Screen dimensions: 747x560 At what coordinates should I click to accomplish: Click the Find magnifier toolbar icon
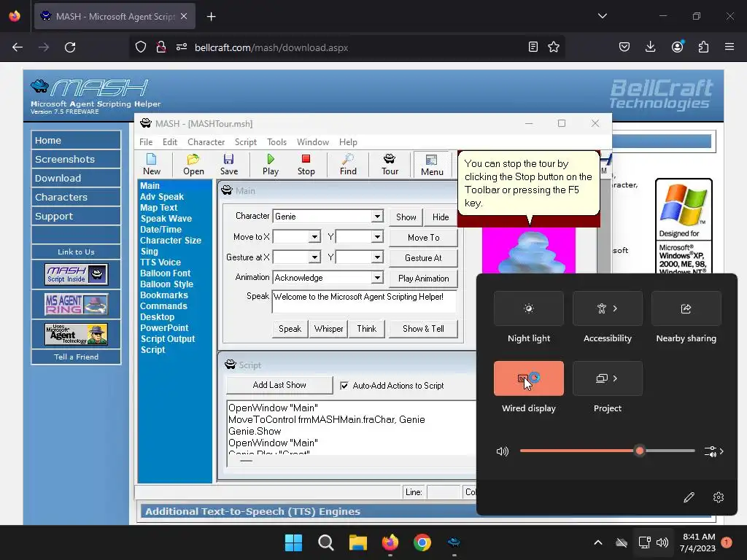[x=348, y=164]
